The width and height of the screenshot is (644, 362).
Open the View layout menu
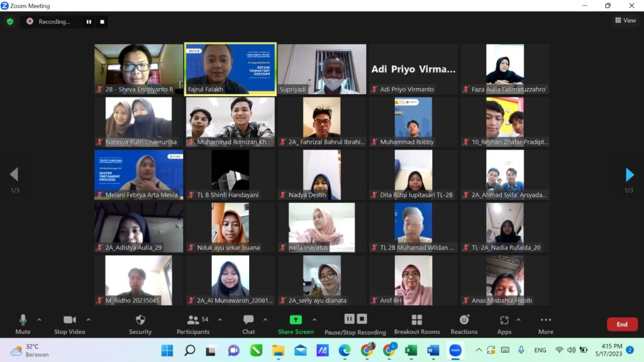pos(625,21)
